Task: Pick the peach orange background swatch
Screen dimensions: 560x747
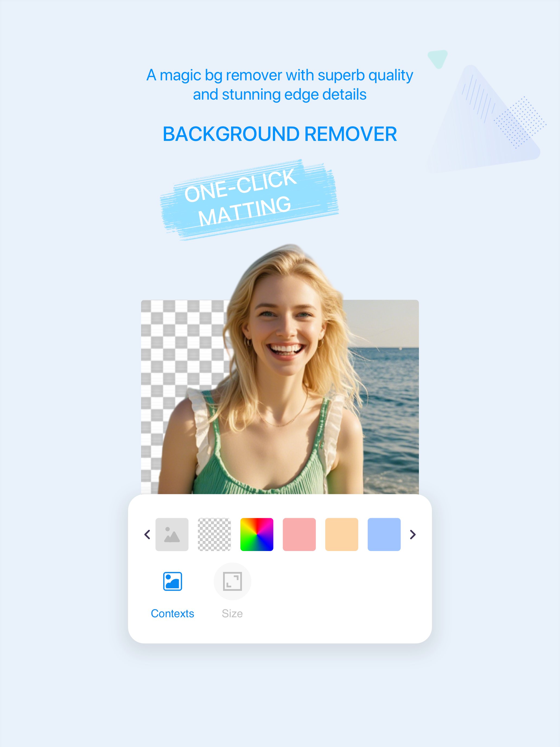Action: click(x=342, y=534)
